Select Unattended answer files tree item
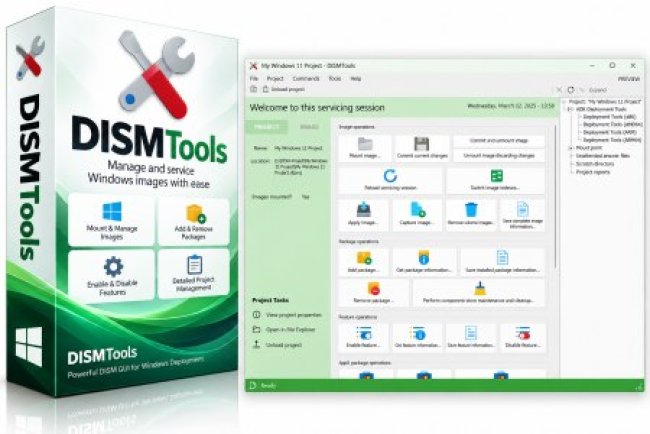Image resolution: width=650 pixels, height=434 pixels. point(603,156)
